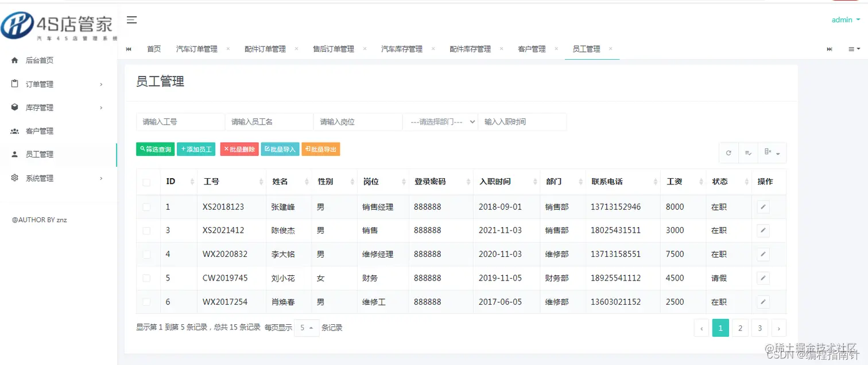Click the orange 批量导出 button
868x365 pixels.
click(x=321, y=149)
